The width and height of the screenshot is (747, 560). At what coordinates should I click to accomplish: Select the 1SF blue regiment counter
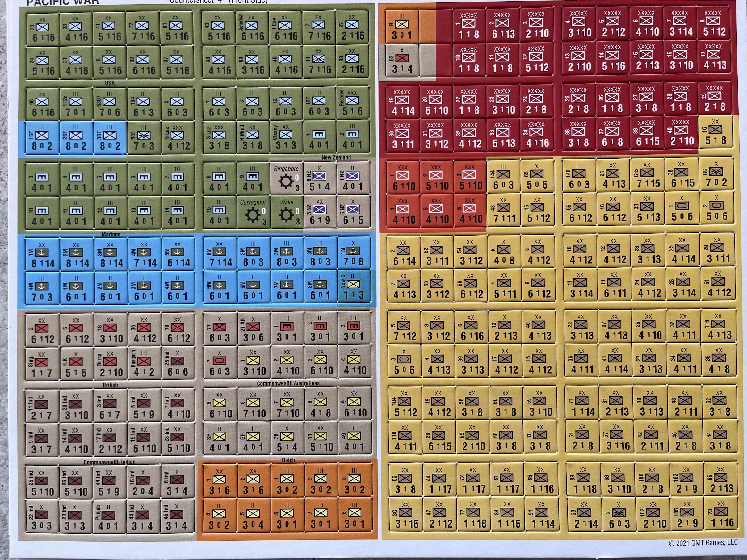tap(42, 139)
